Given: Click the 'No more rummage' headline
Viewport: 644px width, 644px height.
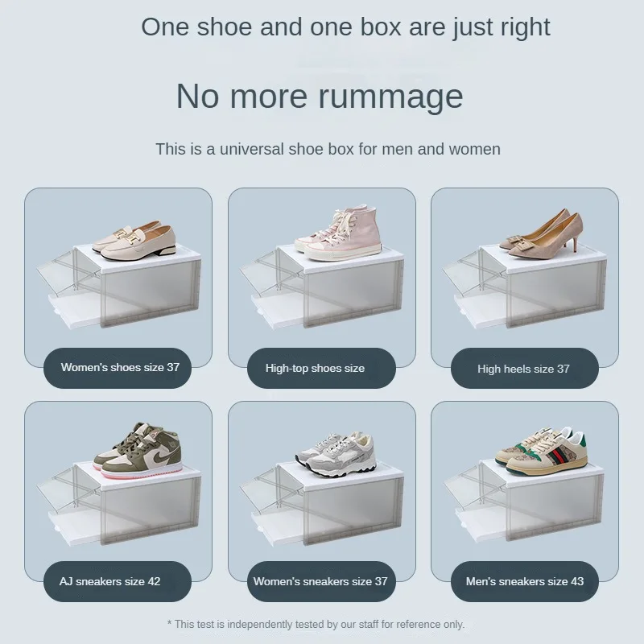Looking at the screenshot, I should coord(320,96).
